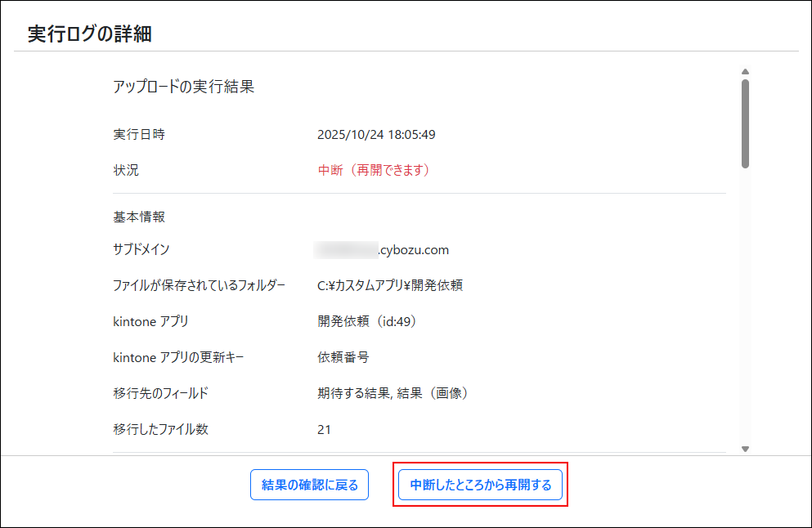This screenshot has width=812, height=528.
Task: Click the vertical scrollbar thumb
Action: coord(745,123)
